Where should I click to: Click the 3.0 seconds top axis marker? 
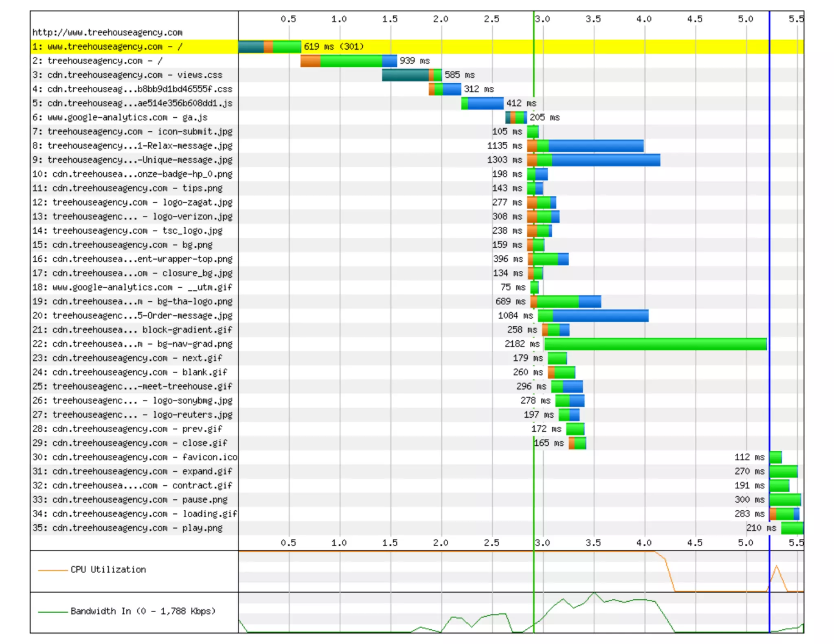tap(542, 19)
